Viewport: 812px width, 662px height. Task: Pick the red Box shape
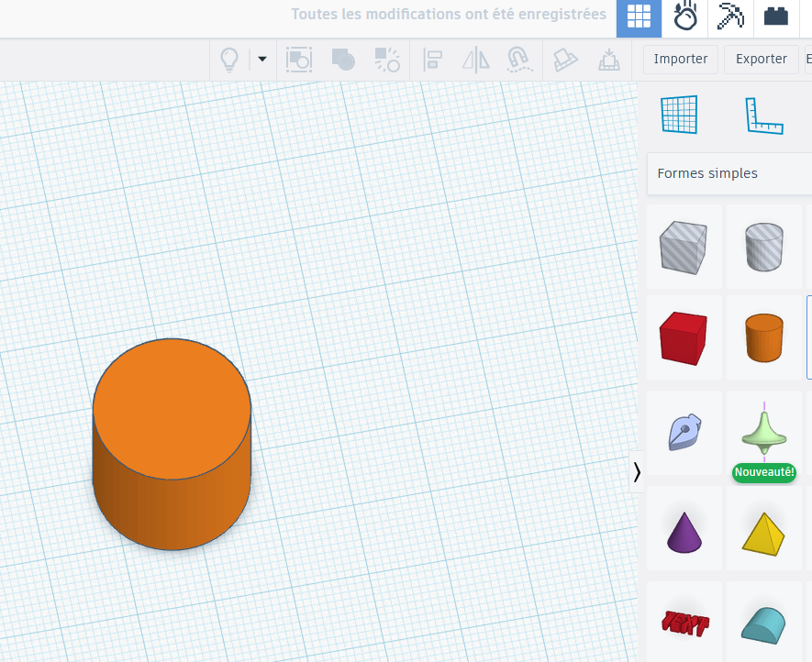point(684,338)
